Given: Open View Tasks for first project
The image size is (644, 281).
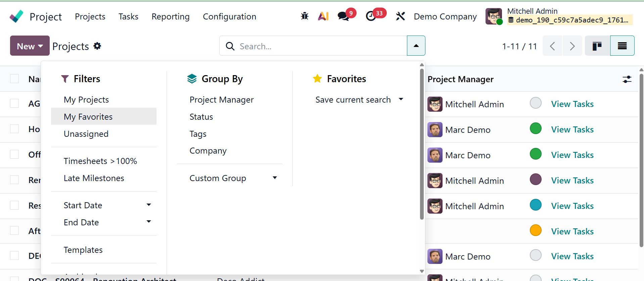Looking at the screenshot, I should 572,104.
